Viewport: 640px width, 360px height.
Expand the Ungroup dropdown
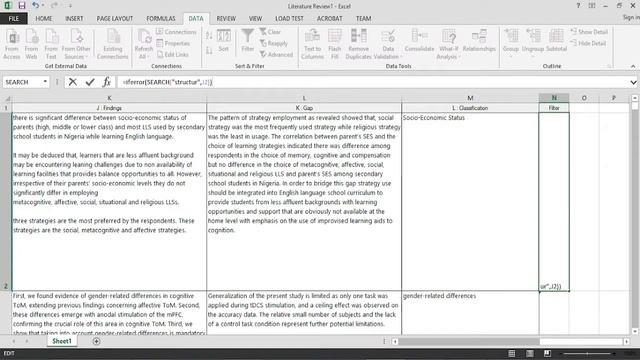click(533, 52)
